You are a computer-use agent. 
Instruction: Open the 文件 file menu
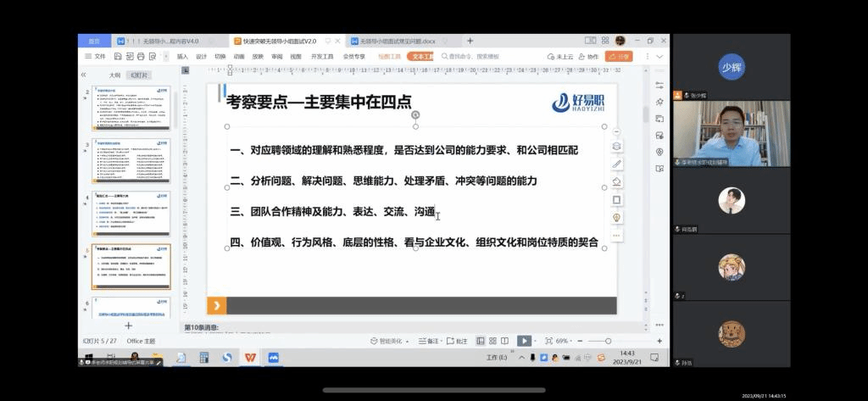pos(95,57)
